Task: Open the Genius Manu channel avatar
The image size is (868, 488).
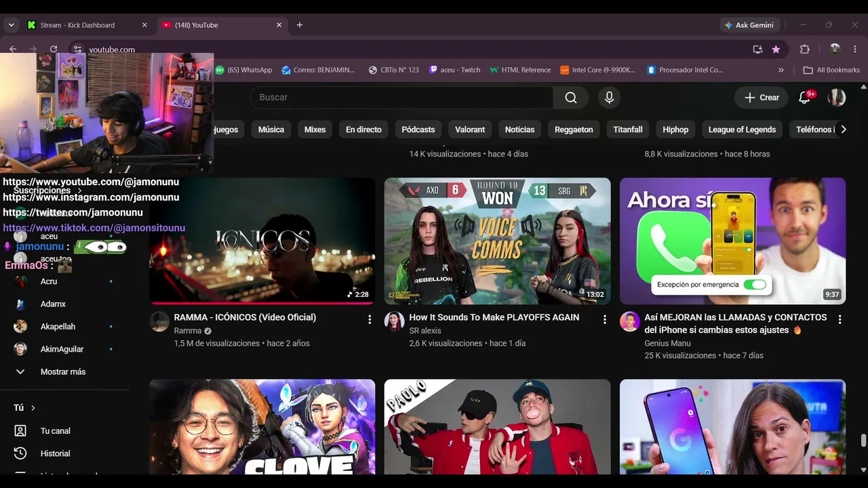Action: point(630,321)
